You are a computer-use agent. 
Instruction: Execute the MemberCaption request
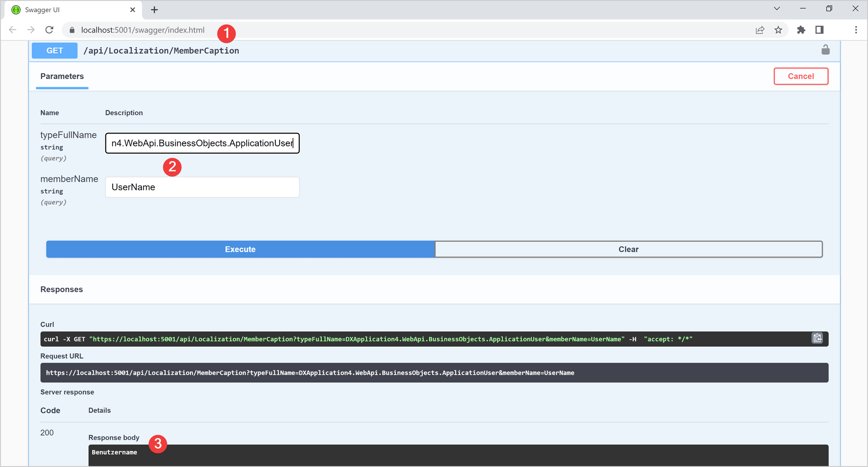240,249
